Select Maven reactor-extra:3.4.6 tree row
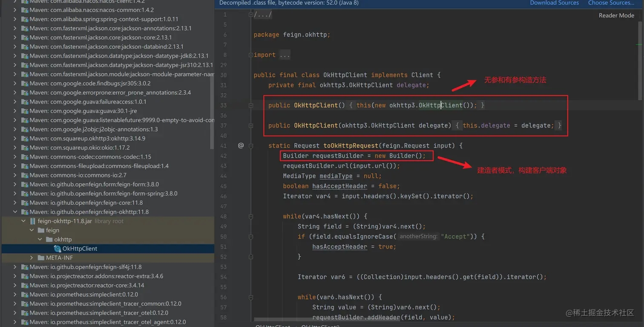Viewport: 644px width, 327px height. [x=108, y=276]
